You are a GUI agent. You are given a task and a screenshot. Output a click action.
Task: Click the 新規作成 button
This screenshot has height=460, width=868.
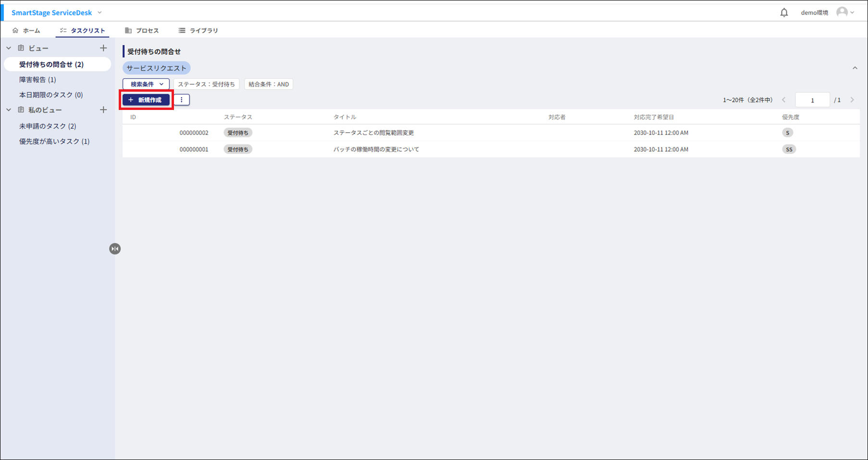pos(146,100)
